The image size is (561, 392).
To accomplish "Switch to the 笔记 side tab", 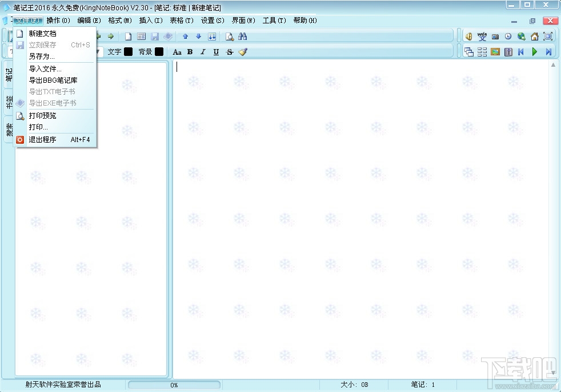I will (x=9, y=75).
